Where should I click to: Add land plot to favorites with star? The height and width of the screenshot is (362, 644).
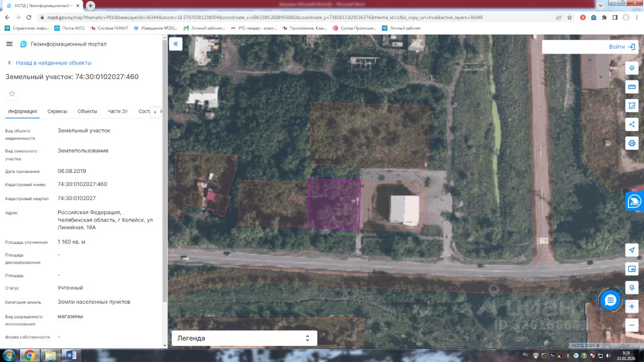(x=12, y=94)
